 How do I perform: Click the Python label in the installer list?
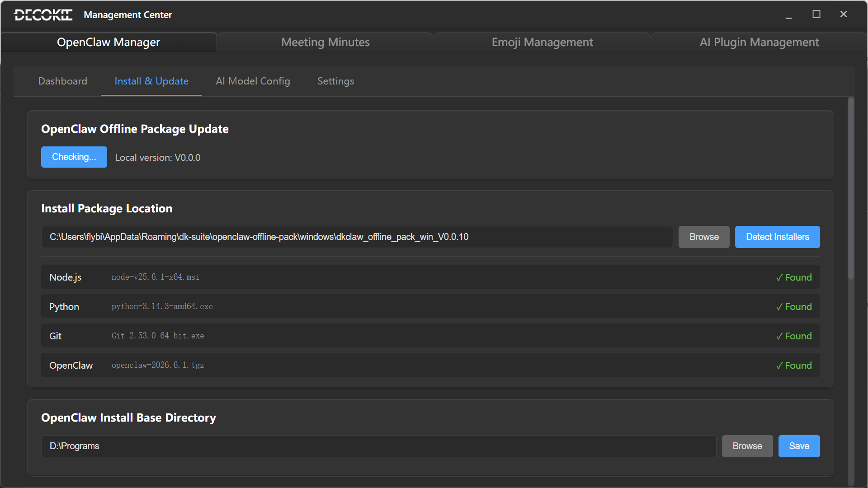[64, 307]
